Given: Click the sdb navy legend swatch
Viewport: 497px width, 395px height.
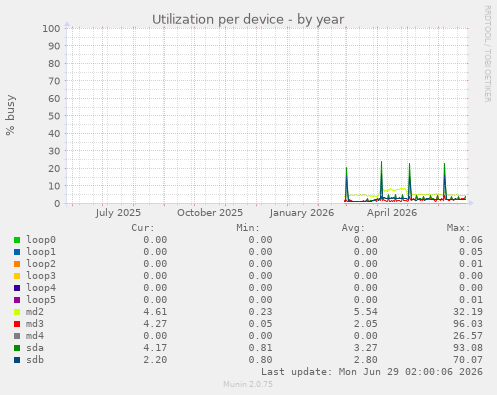Looking at the screenshot, I should click(17, 360).
